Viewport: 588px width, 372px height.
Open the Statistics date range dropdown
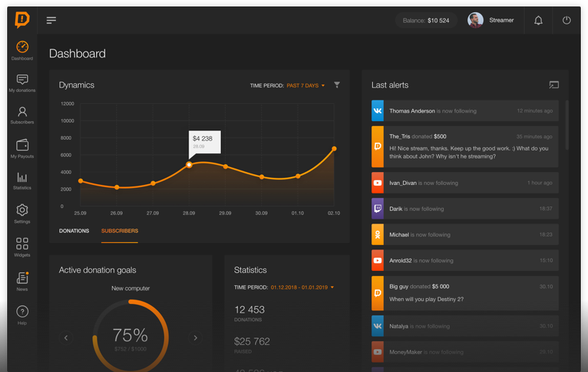(302, 287)
